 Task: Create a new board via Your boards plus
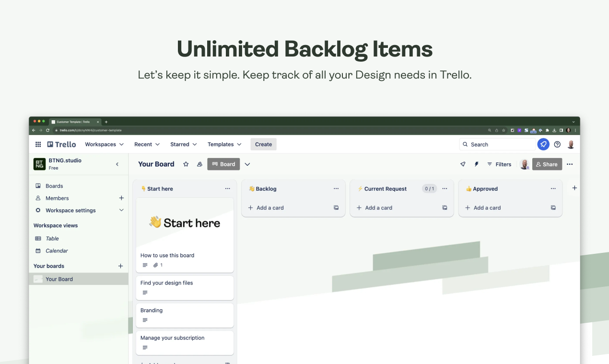[x=120, y=266]
